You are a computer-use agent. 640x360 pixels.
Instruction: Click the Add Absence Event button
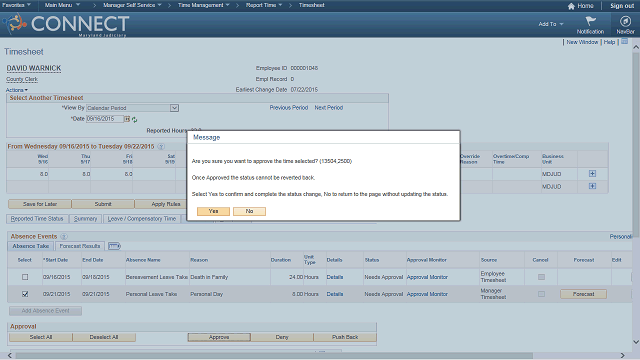coord(45,311)
